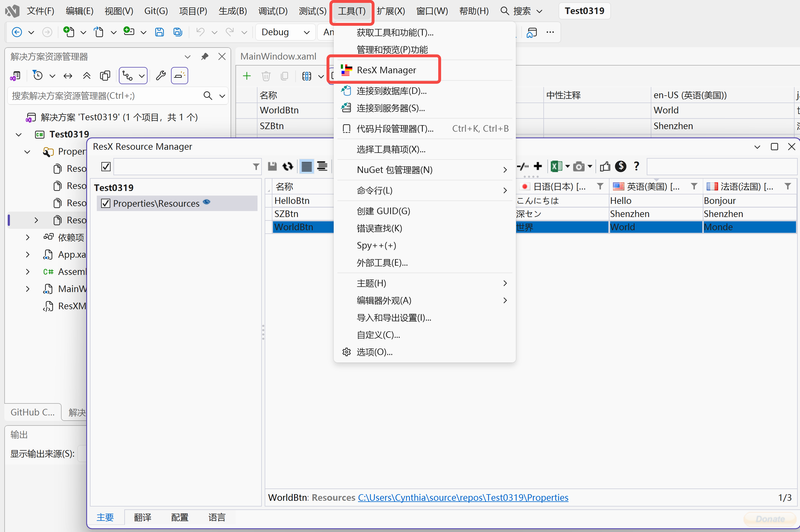This screenshot has width=800, height=532.
Task: Click the question mark help icon
Action: pos(636,166)
